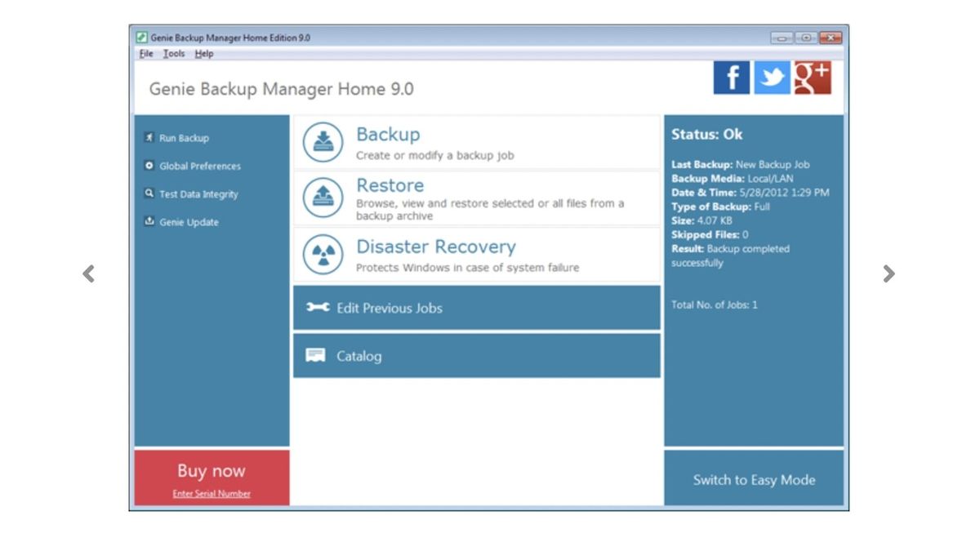Click the circular Backup job icon
The height and width of the screenshot is (551, 980).
(x=322, y=141)
